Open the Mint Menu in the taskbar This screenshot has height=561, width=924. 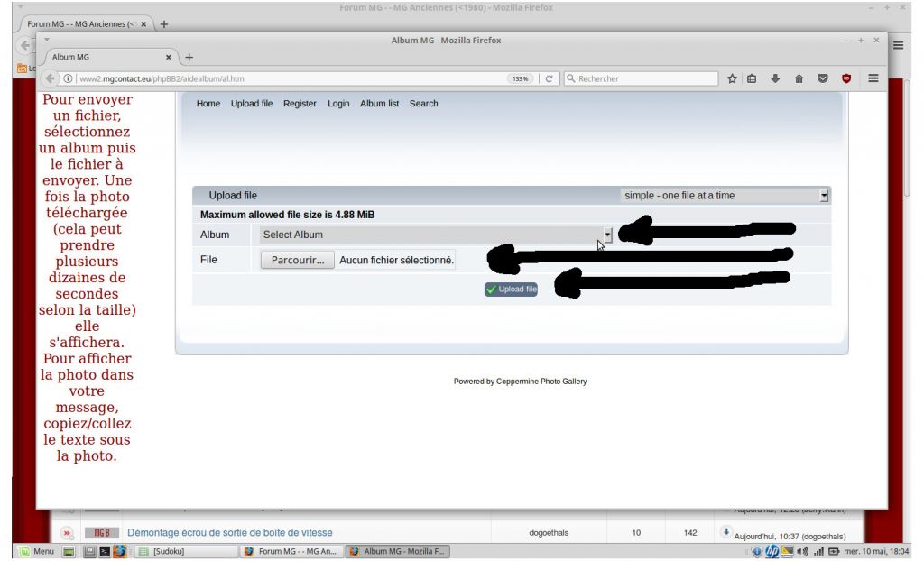(x=36, y=552)
